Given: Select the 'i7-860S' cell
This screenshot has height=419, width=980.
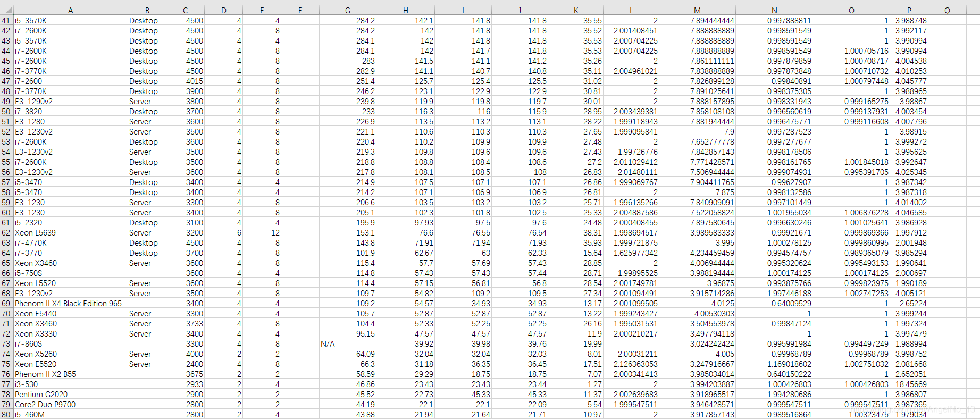Looking at the screenshot, I should click(x=71, y=344).
